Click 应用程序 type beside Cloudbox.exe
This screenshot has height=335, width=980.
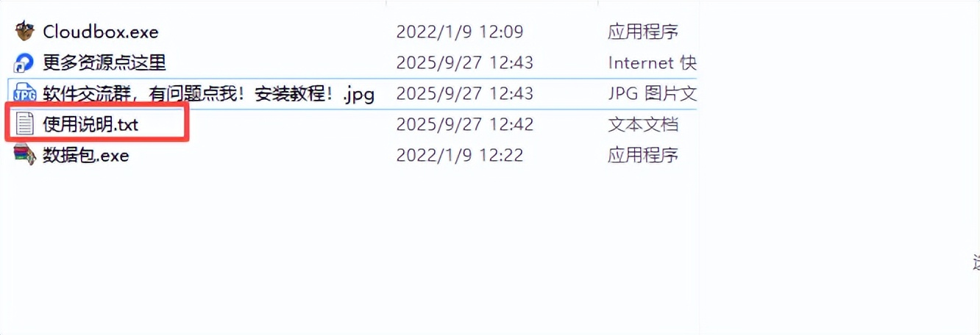pos(643,32)
